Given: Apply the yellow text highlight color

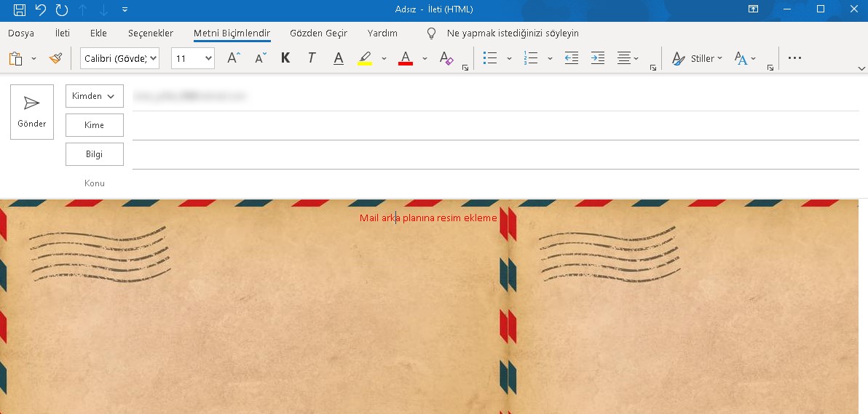Looking at the screenshot, I should tap(365, 58).
